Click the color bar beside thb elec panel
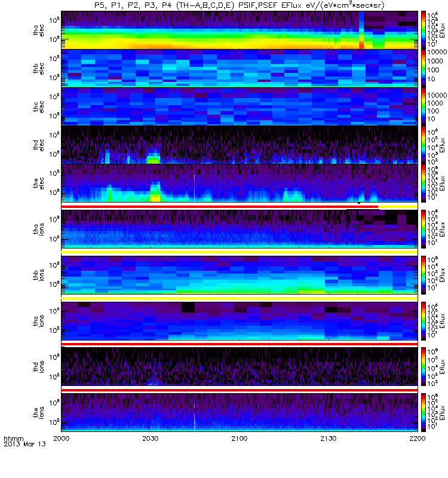The width and height of the screenshot is (448, 478). point(424,68)
